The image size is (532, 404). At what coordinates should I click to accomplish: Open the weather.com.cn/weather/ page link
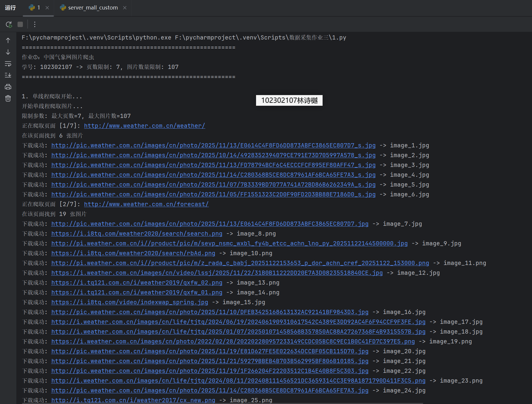coord(144,126)
